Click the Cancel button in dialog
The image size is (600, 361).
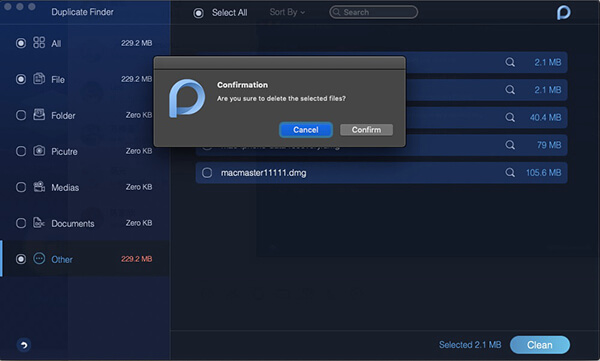(306, 130)
